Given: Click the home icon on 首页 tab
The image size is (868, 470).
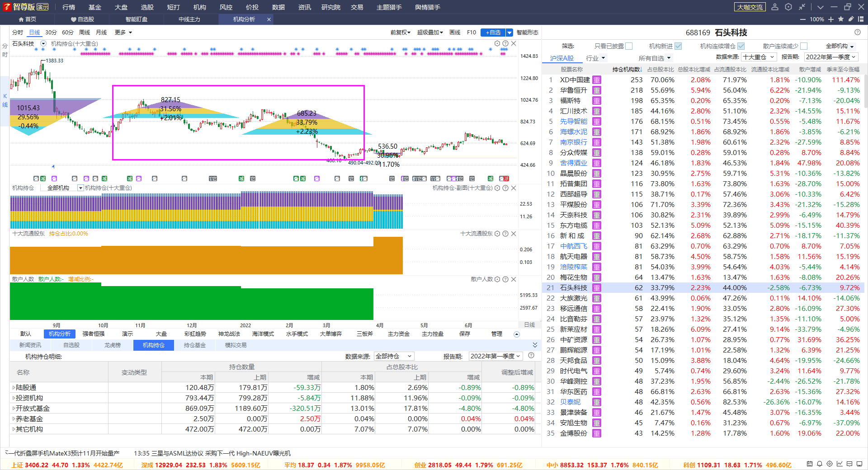Looking at the screenshot, I should pos(21,19).
